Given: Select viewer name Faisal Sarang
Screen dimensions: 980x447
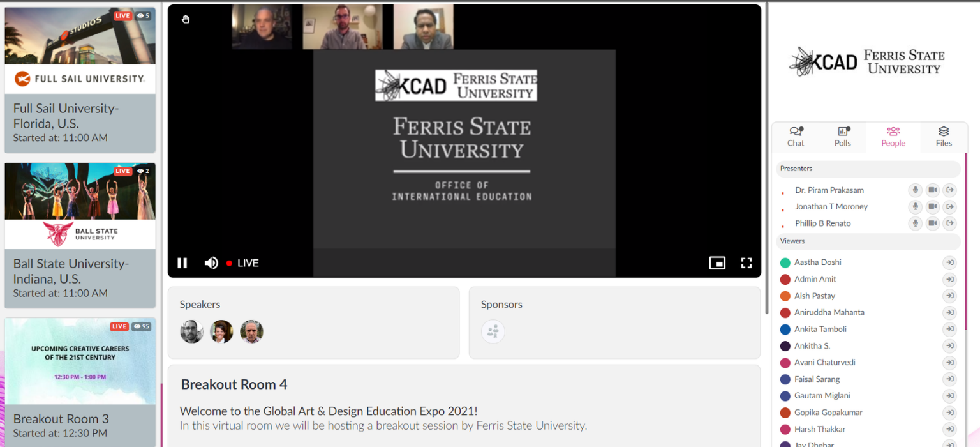Looking at the screenshot, I should [x=817, y=379].
